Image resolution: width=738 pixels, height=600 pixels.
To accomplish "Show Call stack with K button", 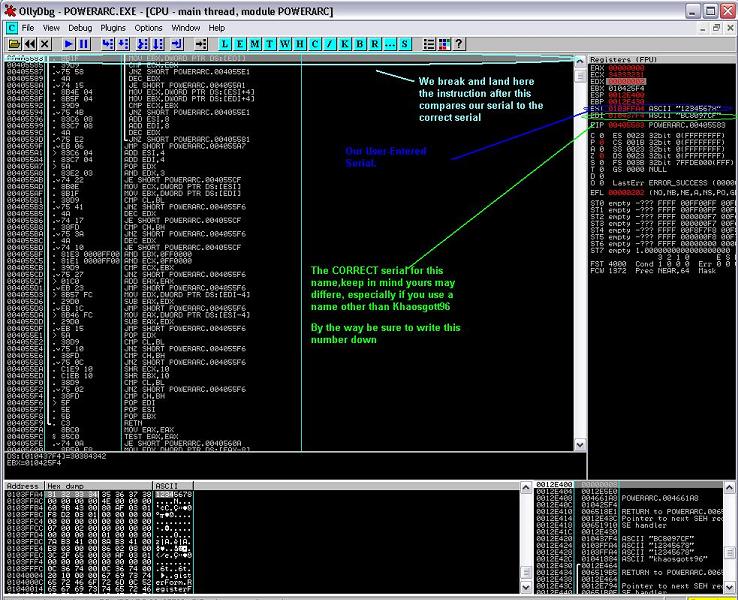I will click(345, 44).
